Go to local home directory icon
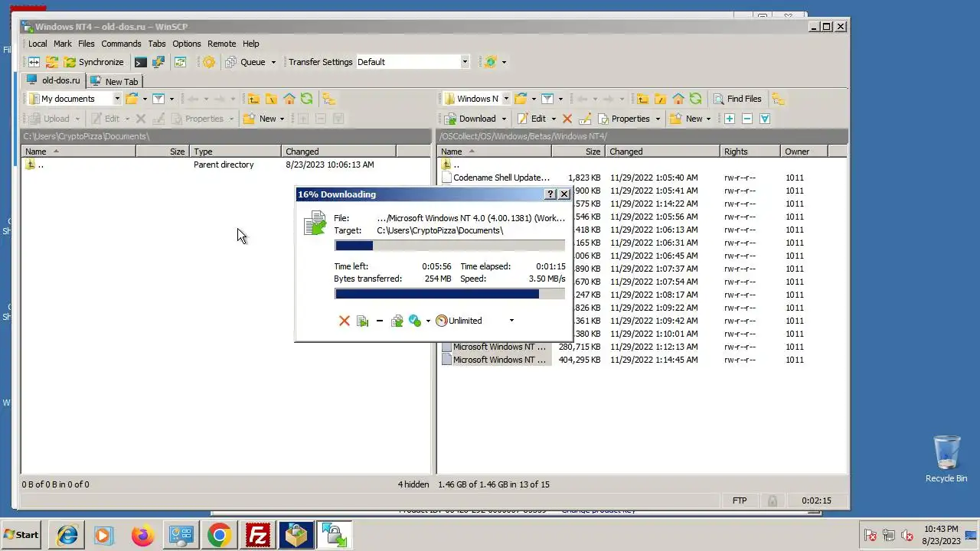Screen dimensions: 980x551 coord(289,99)
